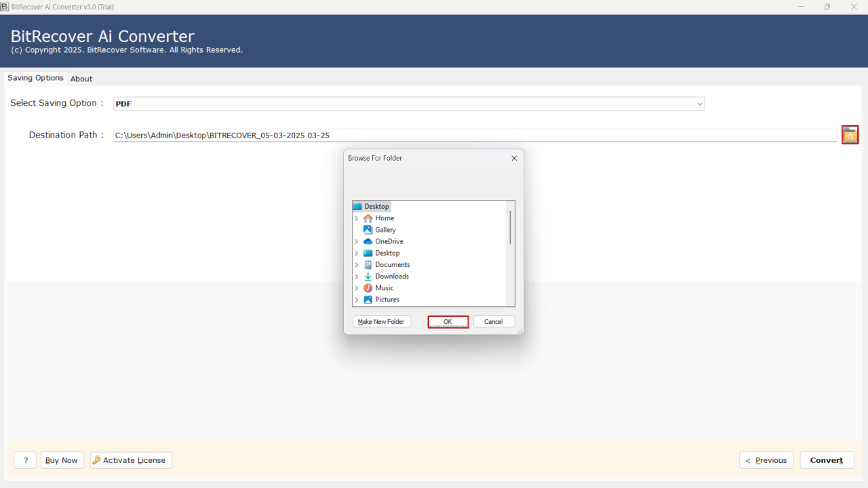Select the OneDrive cloud icon
868x488 pixels.
click(x=368, y=241)
